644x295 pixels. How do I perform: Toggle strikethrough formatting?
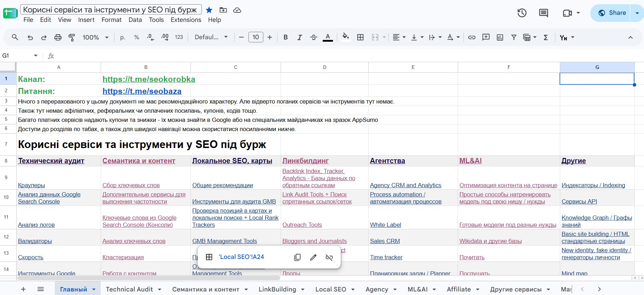[x=314, y=37]
